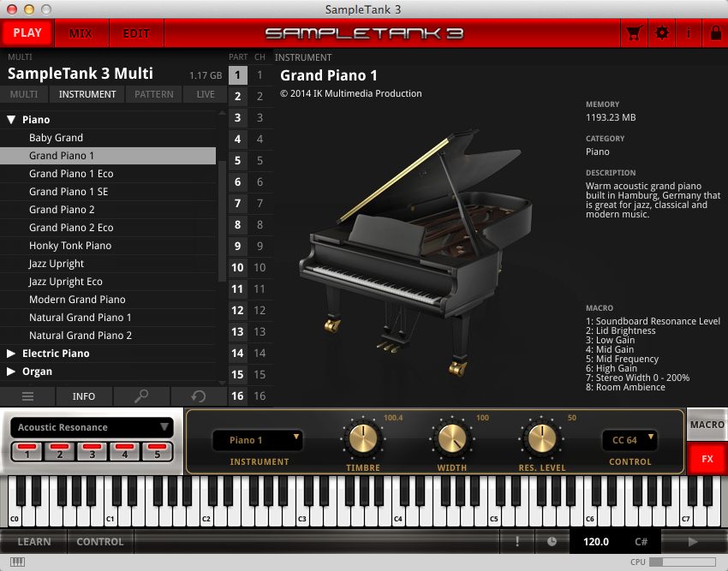Collapse the Piano category
The image size is (728, 571).
pyautogui.click(x=11, y=120)
